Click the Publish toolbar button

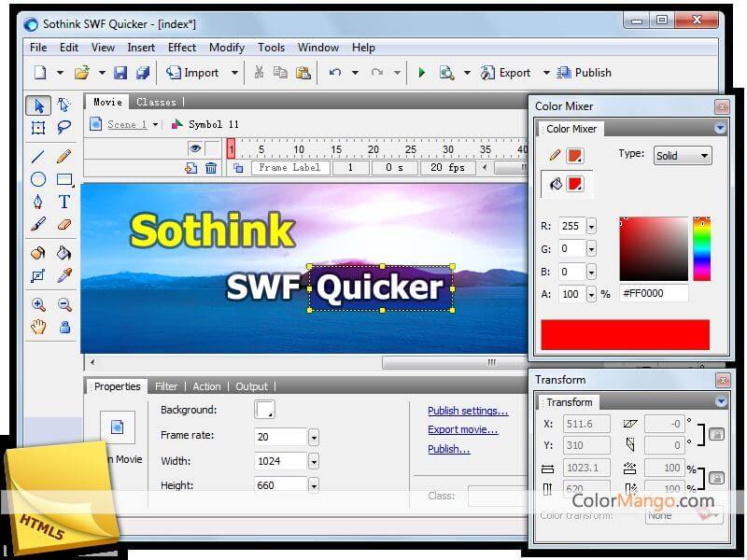585,73
